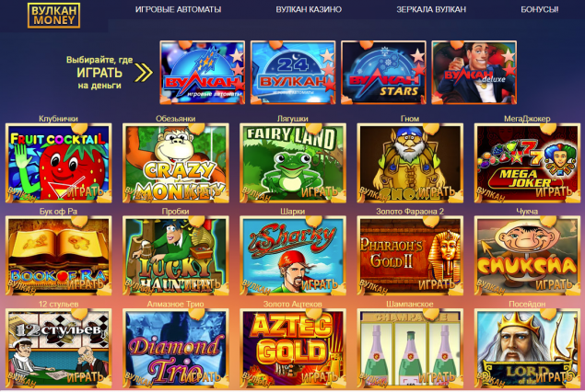Launch the Fruit Cocktail slot thumbnail
The width and height of the screenshot is (585, 392).
[x=59, y=163]
